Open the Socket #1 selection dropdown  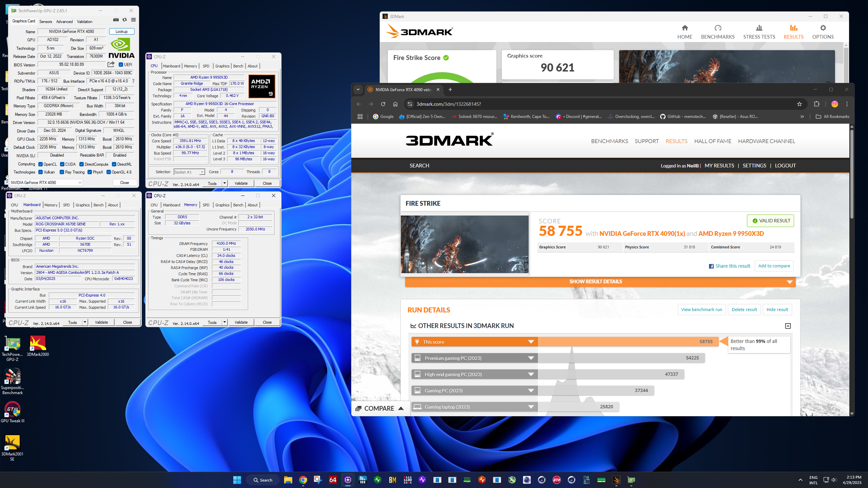[190, 172]
